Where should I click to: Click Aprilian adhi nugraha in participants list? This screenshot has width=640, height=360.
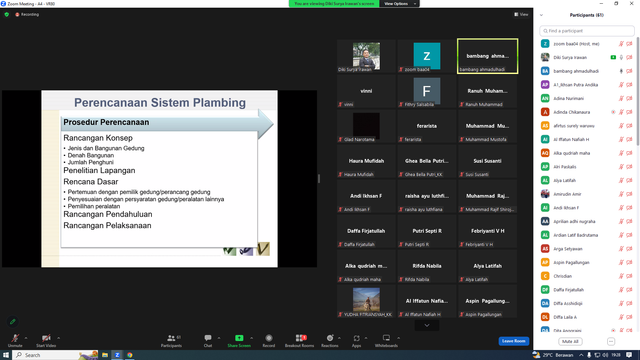tap(574, 221)
